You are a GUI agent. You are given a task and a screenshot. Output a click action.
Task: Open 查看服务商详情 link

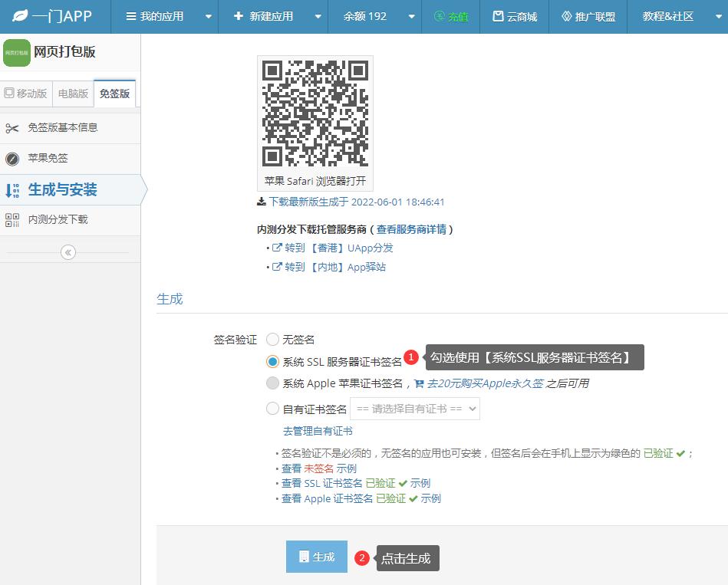click(x=411, y=229)
